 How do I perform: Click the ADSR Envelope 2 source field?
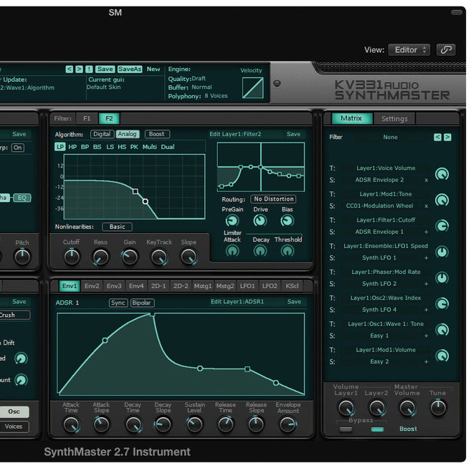[x=381, y=180]
